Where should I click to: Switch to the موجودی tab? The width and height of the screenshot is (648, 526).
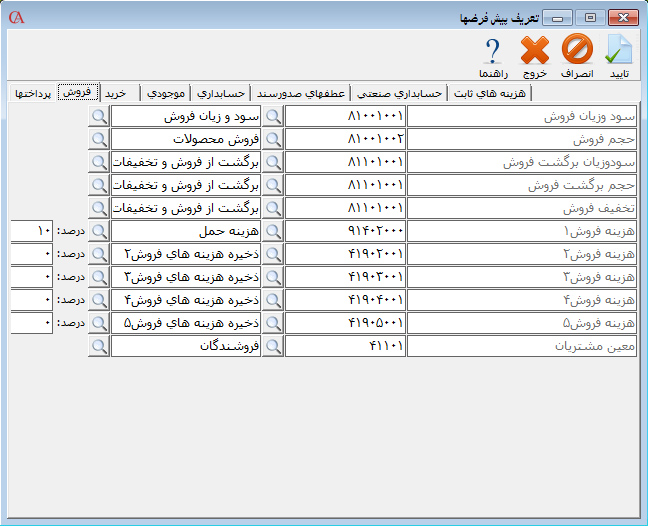(x=165, y=93)
